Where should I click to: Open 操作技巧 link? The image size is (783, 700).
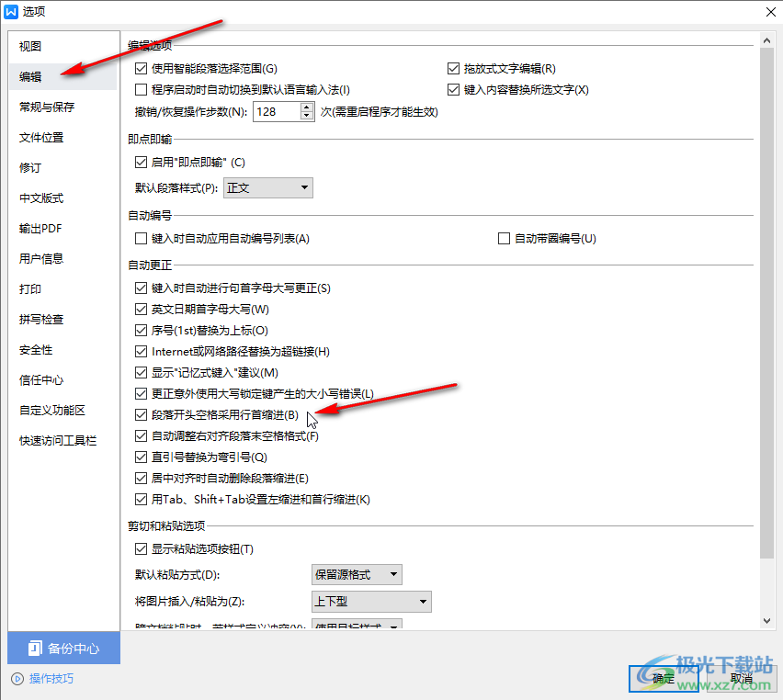(51, 679)
